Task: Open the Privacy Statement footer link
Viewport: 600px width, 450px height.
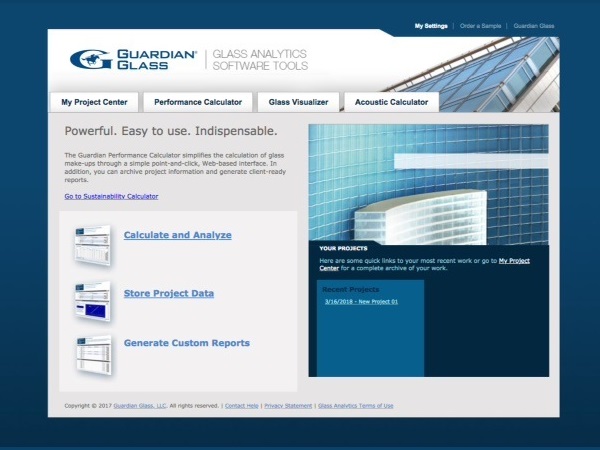Action: pyautogui.click(x=288, y=406)
